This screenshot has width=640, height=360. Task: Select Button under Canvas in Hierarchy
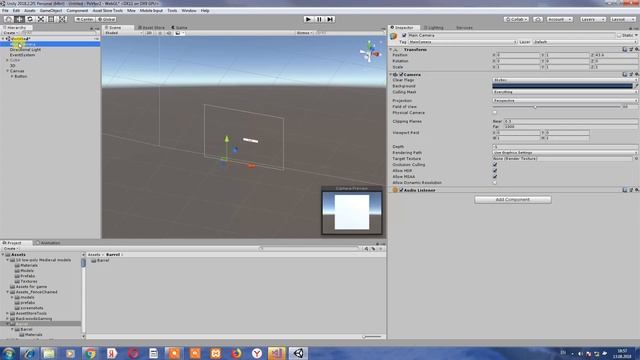coord(21,76)
